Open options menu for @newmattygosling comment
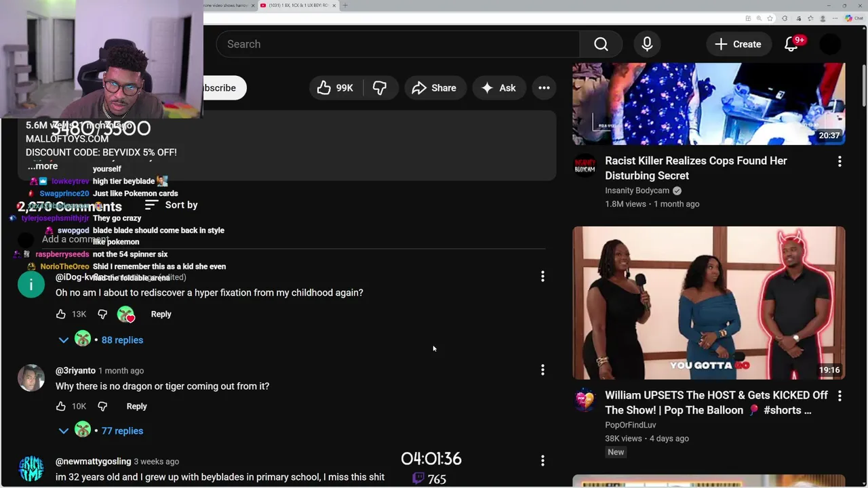 542,461
